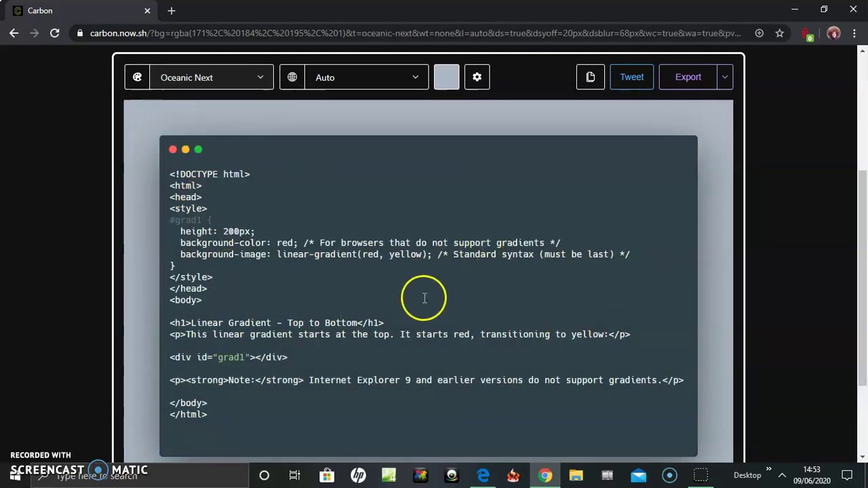Click the background-color: red code line
The width and height of the screenshot is (868, 488).
pos(370,243)
